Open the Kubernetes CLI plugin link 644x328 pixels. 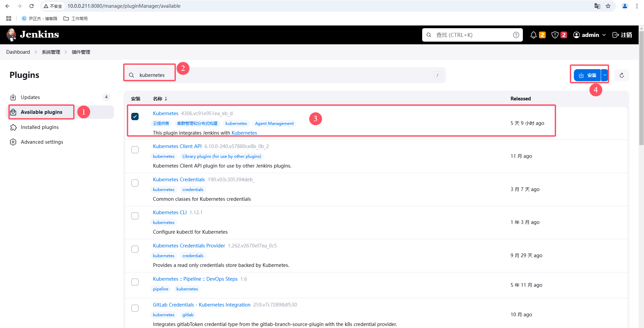(x=170, y=213)
